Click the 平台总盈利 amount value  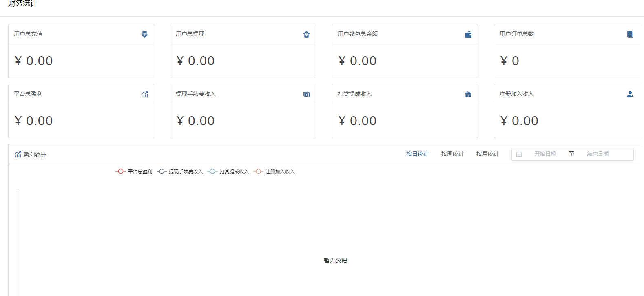coord(34,121)
